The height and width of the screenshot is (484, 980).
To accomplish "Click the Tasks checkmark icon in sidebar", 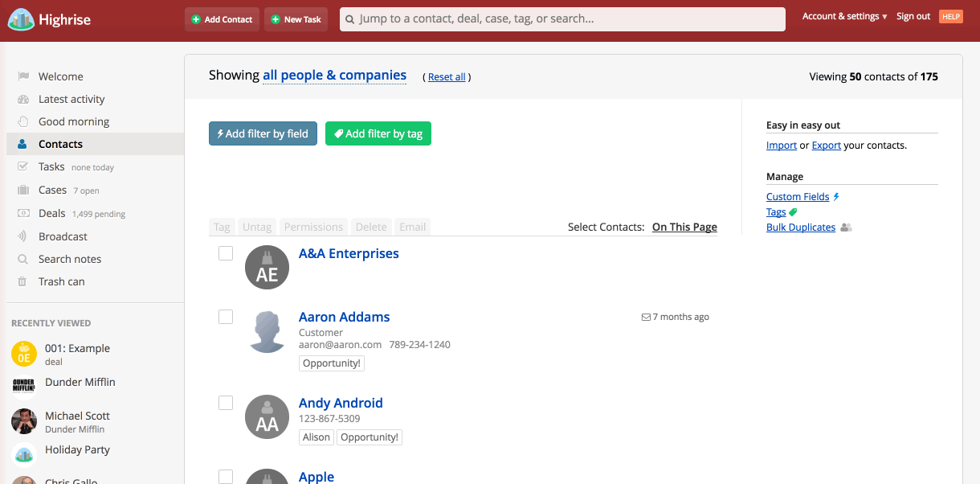I will [x=23, y=166].
